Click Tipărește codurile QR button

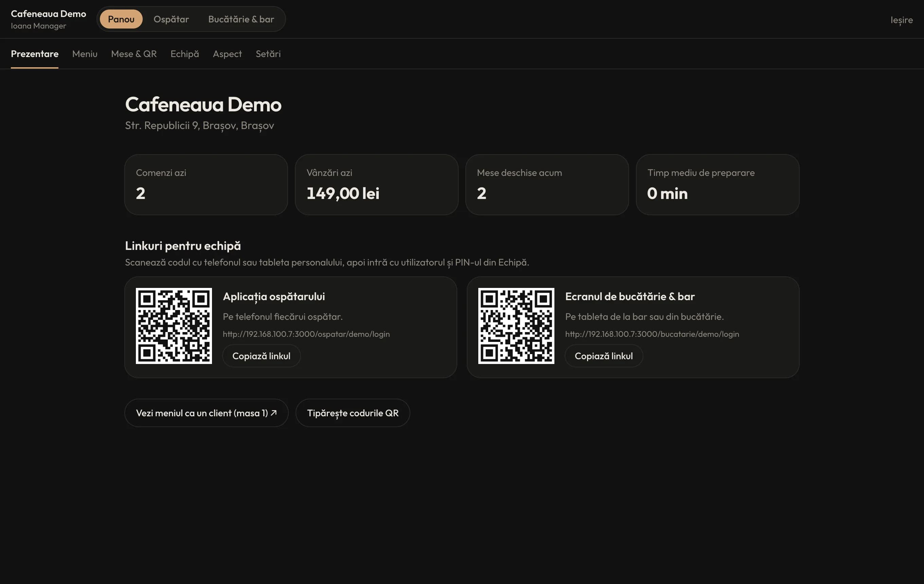(353, 413)
